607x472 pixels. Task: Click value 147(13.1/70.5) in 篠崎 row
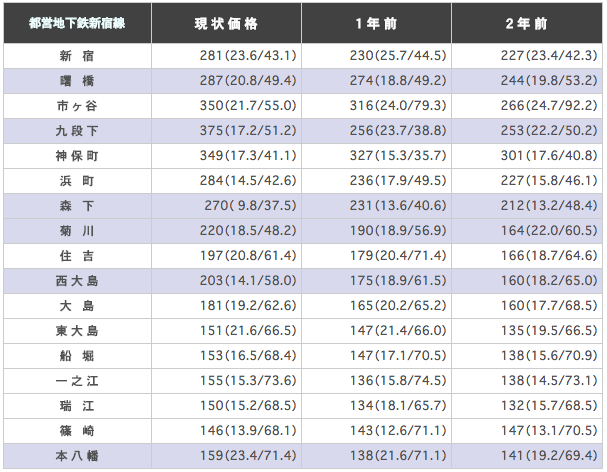tap(549, 430)
